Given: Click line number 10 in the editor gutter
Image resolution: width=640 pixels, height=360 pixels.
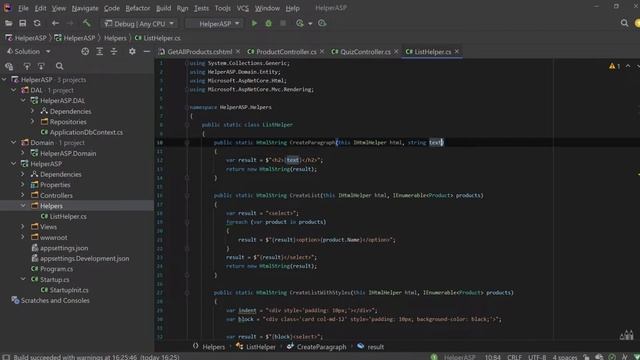Looking at the screenshot, I should (x=159, y=142).
